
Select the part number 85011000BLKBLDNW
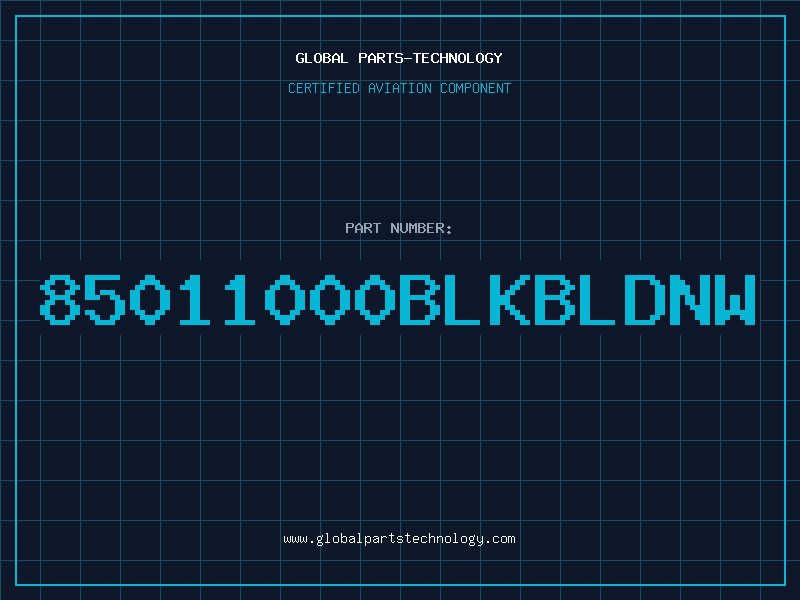[x=398, y=299]
